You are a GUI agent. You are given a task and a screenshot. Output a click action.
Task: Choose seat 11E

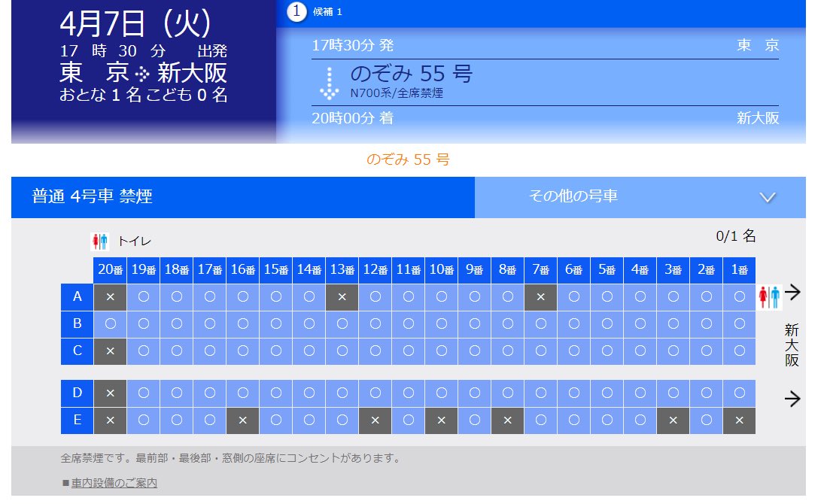(408, 421)
